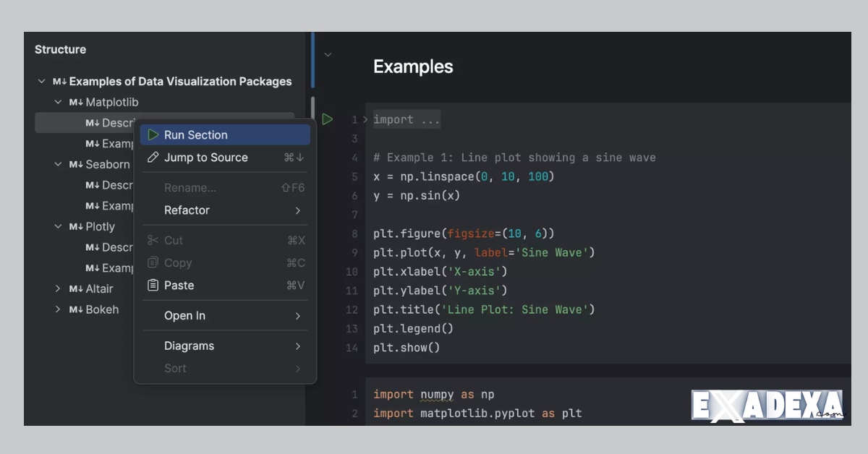Collapse Examples of Data Visualization Packages node

42,82
